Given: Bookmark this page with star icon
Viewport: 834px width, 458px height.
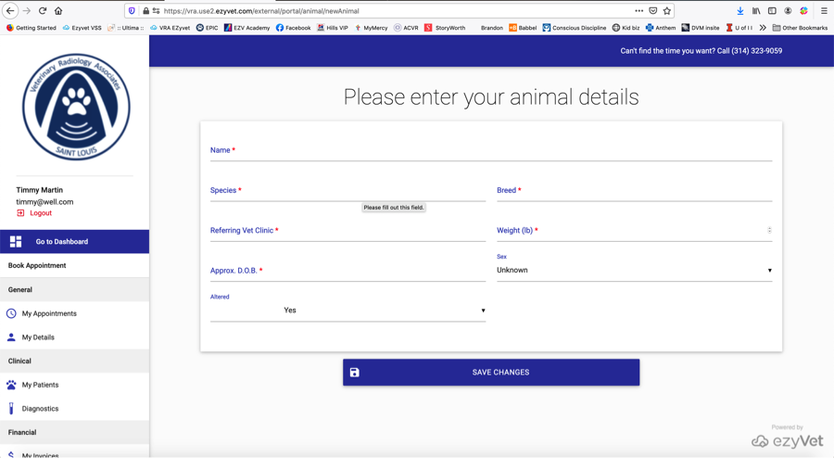Looking at the screenshot, I should point(667,10).
